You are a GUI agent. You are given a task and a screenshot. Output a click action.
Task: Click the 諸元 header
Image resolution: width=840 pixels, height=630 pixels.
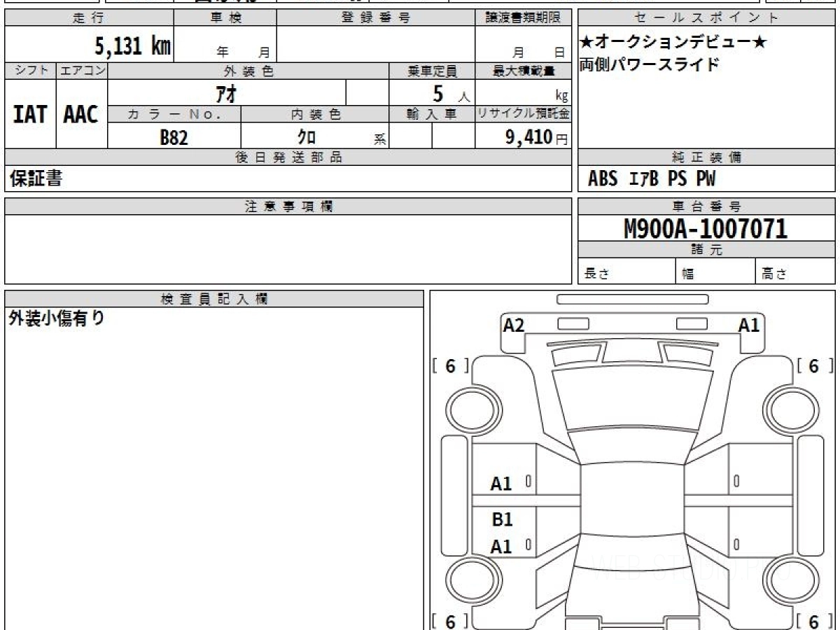(x=706, y=250)
